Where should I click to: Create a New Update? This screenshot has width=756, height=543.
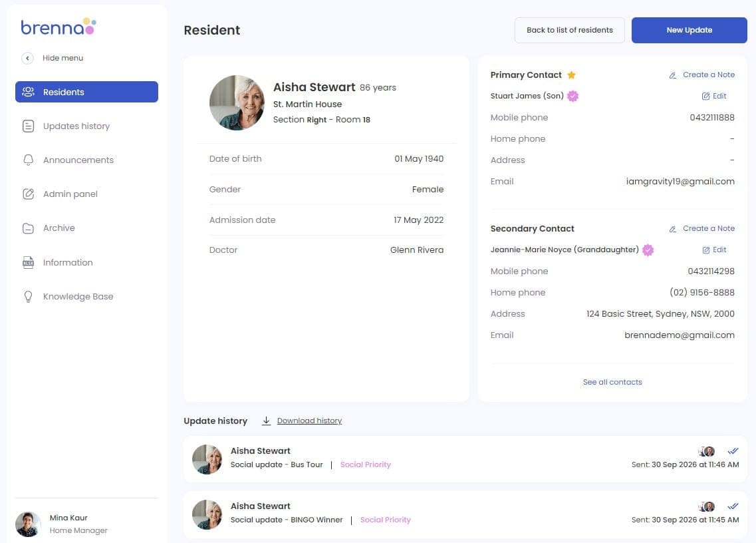tap(689, 30)
